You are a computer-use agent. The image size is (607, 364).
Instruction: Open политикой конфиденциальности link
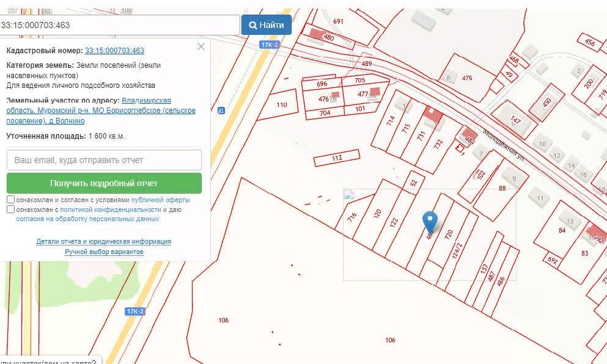110,209
